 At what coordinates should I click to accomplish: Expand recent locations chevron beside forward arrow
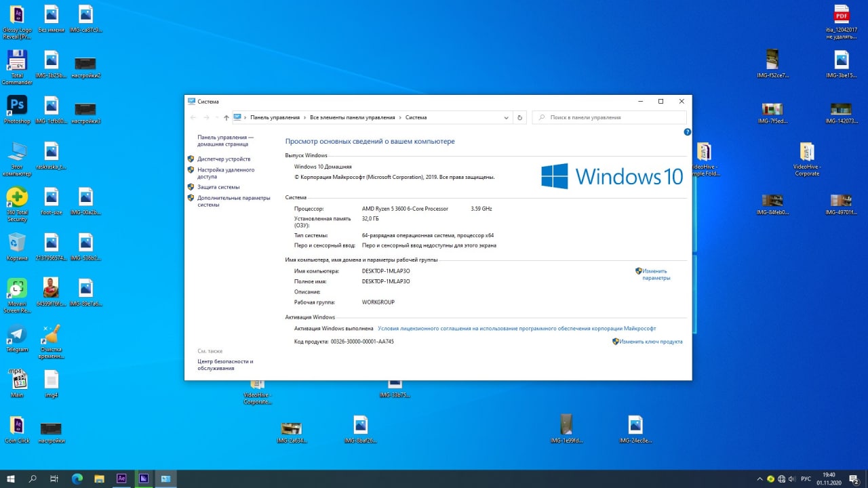click(217, 117)
